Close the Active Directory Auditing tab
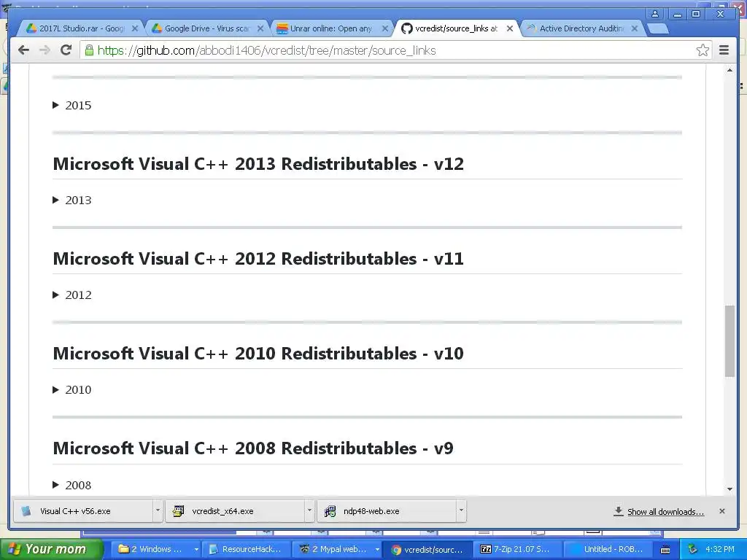The width and height of the screenshot is (747, 560). click(x=635, y=28)
